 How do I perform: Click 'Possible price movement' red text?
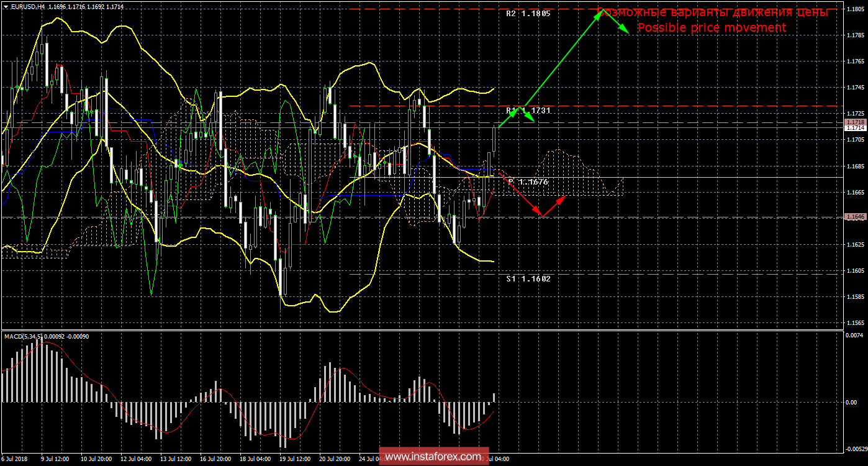712,28
